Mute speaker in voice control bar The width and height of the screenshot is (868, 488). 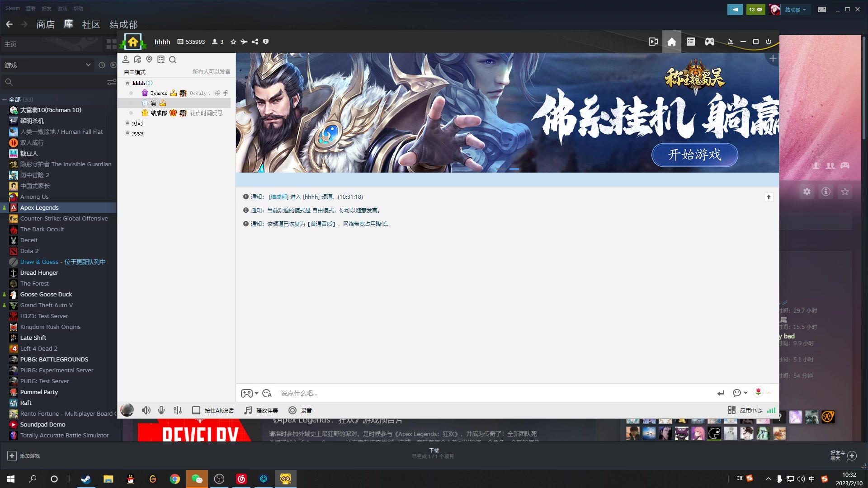coord(146,410)
